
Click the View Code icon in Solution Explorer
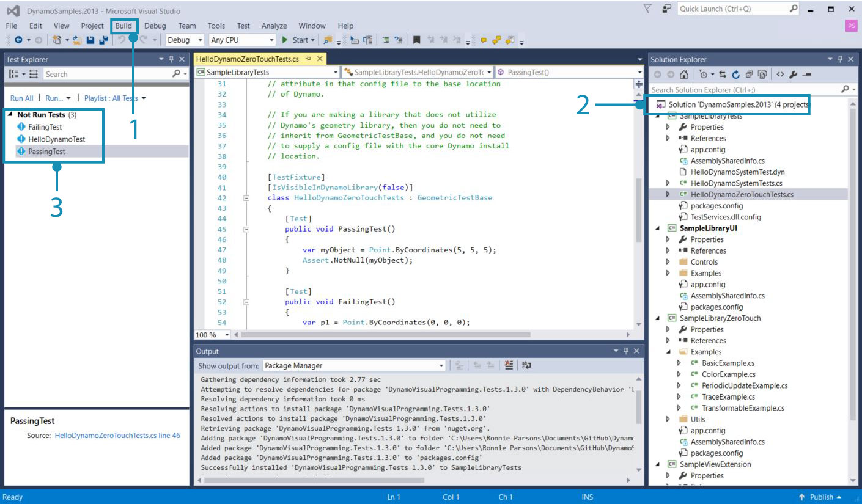click(x=780, y=75)
